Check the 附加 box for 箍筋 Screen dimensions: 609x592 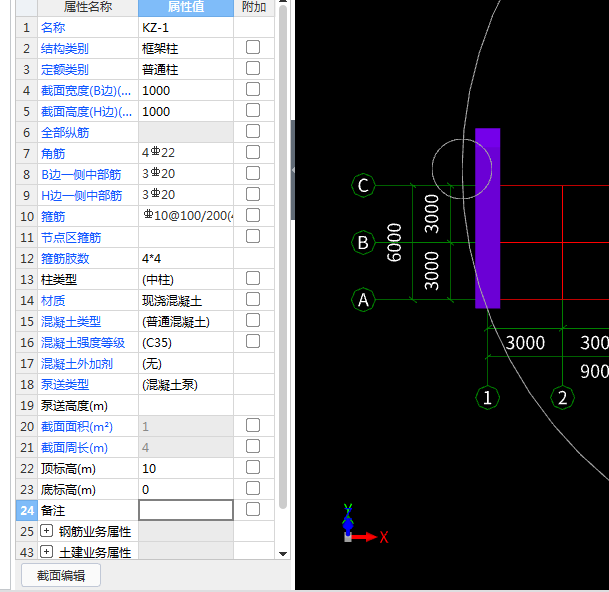(253, 215)
